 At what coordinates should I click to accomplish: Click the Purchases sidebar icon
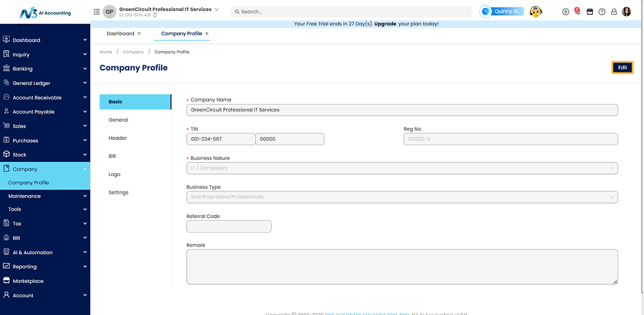point(6,140)
